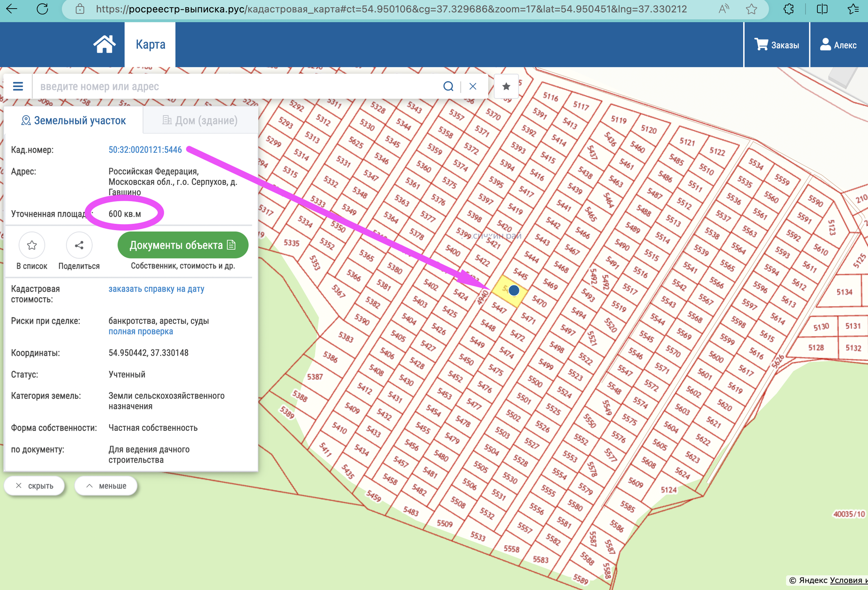Open the Заказы shopping cart
Screen dimensions: 868x590
(777, 45)
